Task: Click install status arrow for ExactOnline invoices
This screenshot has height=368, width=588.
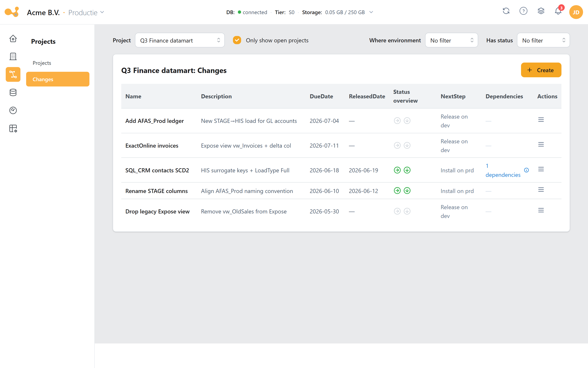Action: click(407, 146)
